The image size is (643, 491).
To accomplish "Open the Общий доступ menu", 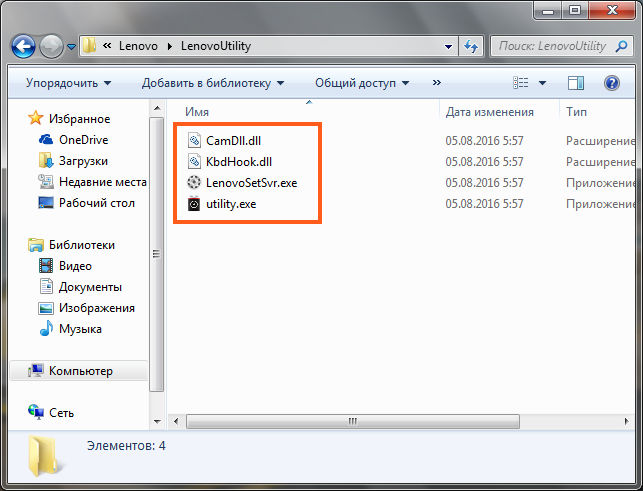I will [x=362, y=83].
